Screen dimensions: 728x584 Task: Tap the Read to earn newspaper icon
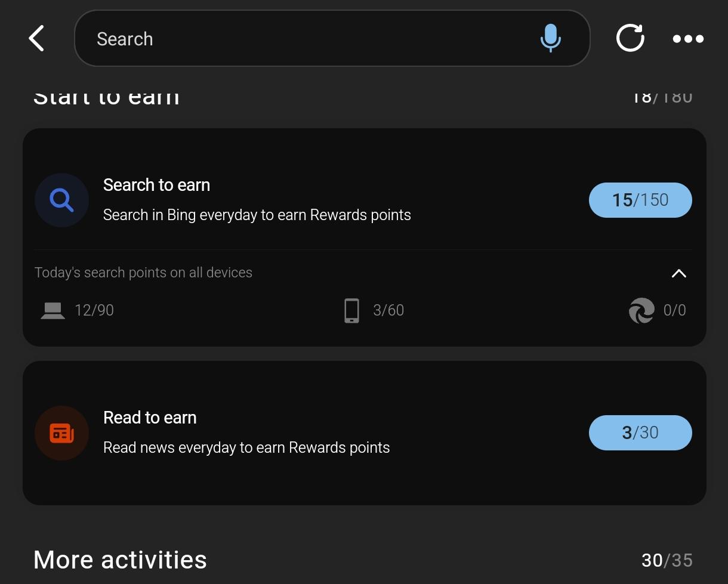click(x=61, y=433)
